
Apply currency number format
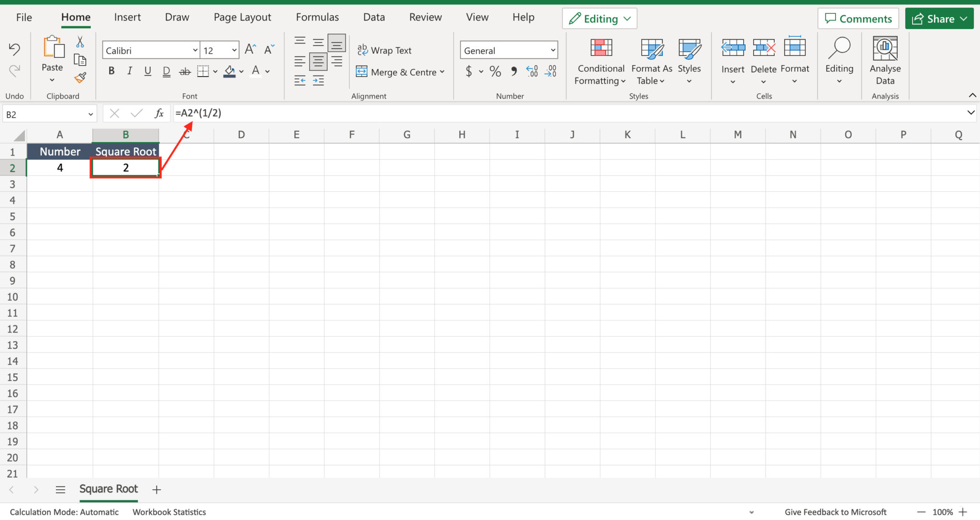point(468,71)
